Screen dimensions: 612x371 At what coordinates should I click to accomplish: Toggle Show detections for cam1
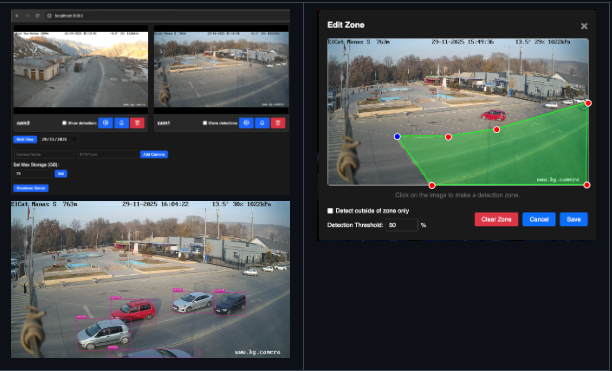(x=205, y=123)
